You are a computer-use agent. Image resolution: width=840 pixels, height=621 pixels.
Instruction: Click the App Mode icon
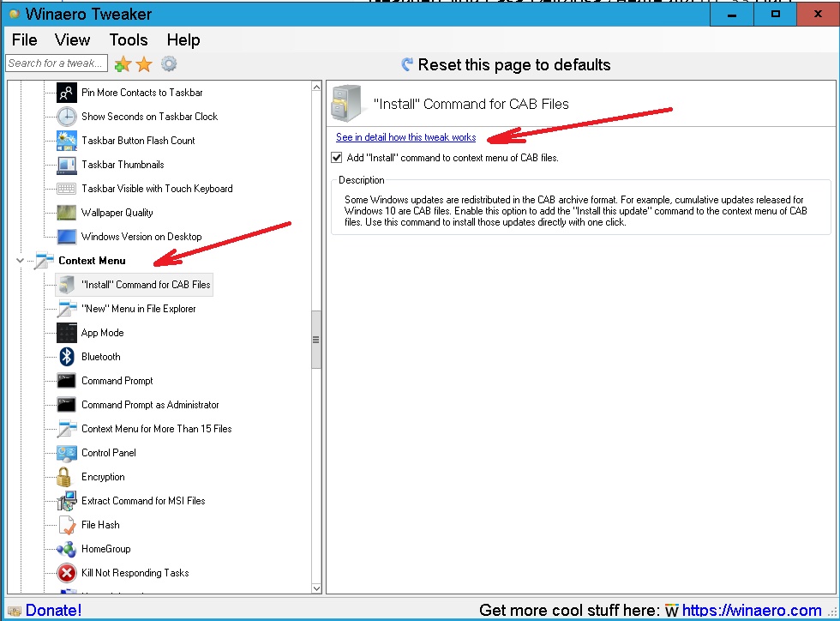(x=67, y=333)
